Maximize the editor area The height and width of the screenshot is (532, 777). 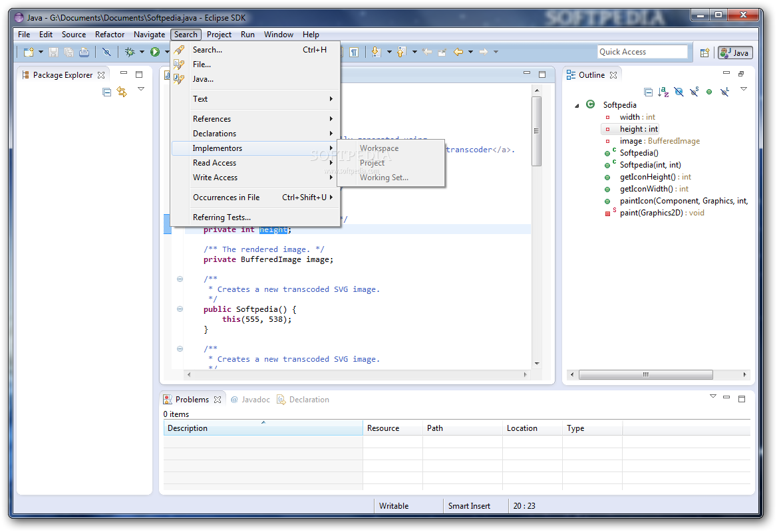tap(542, 74)
